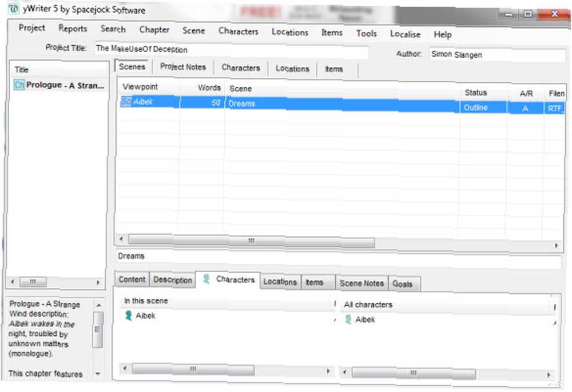Switch to the scene Description tab
Screen dimensions: 572x392
click(x=173, y=280)
